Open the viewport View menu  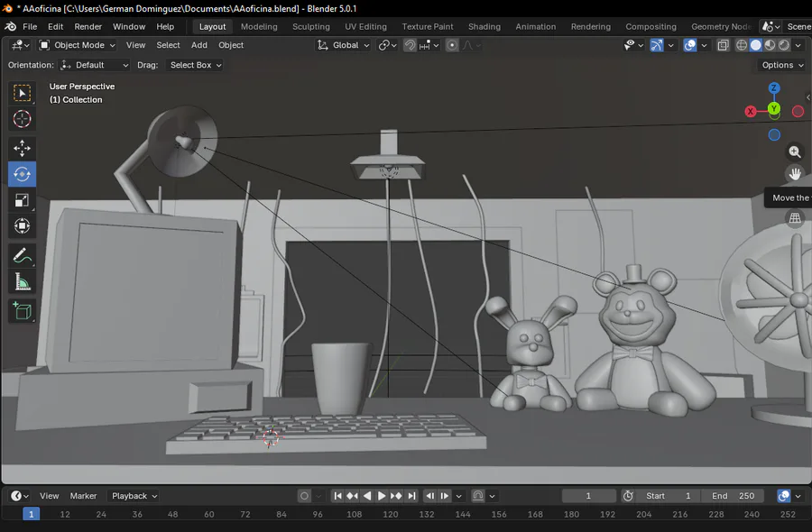[135, 45]
